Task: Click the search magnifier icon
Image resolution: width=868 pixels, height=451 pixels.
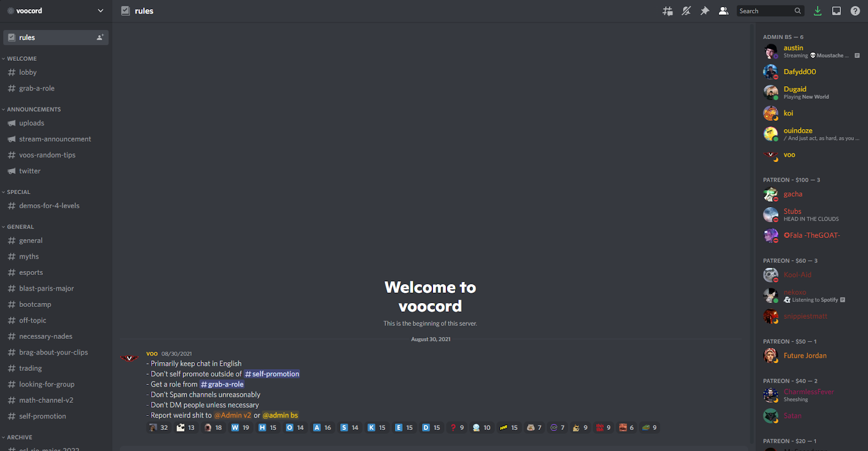Action: [797, 11]
